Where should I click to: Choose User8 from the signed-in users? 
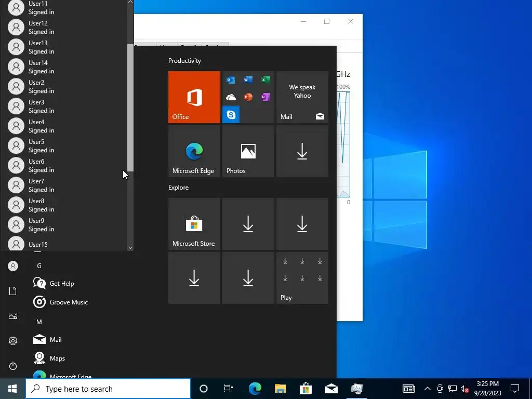64,205
